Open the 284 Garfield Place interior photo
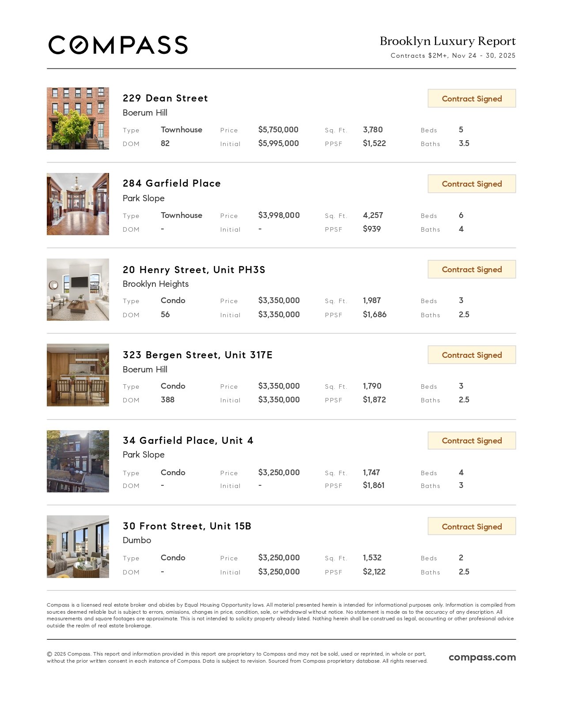563x728 pixels. tap(78, 204)
